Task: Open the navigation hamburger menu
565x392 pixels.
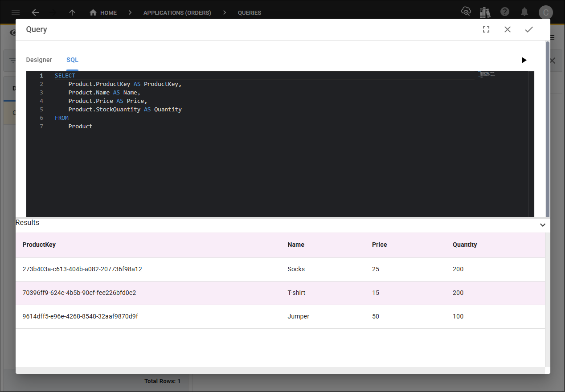Action: pos(15,12)
